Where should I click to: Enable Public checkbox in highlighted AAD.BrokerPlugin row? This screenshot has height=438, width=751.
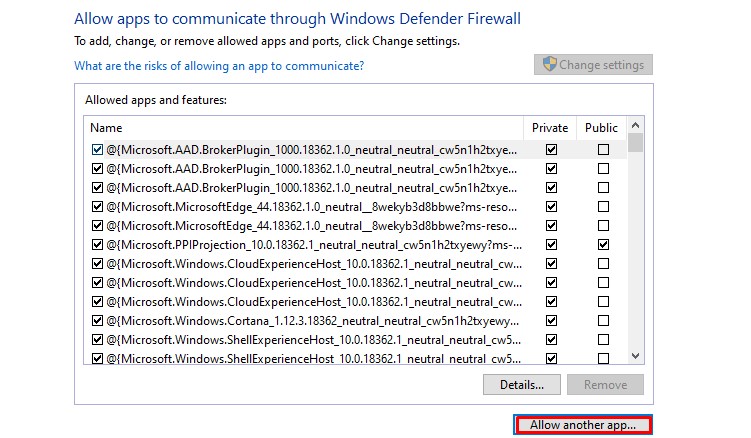coord(603,150)
